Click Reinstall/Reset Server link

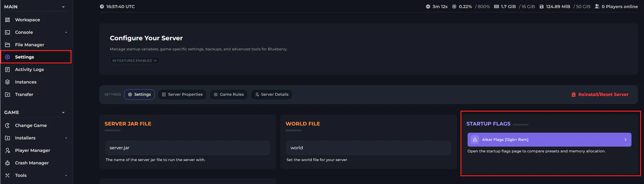tap(600, 95)
